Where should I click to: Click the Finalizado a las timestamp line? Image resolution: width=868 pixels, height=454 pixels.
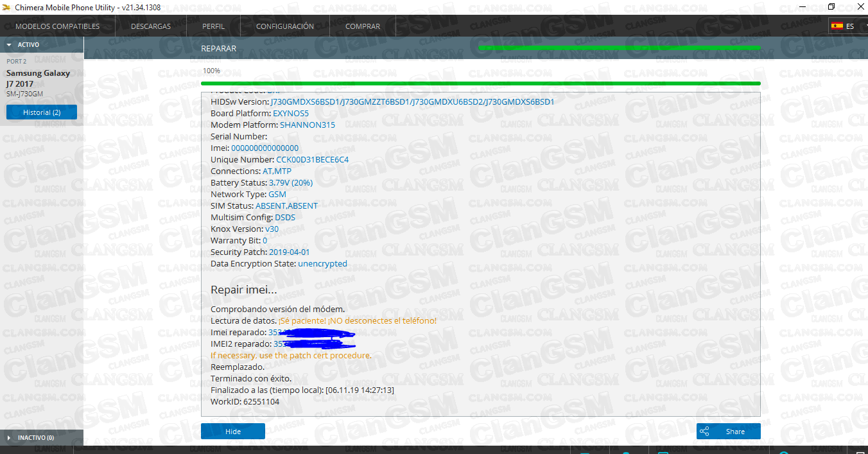[302, 390]
